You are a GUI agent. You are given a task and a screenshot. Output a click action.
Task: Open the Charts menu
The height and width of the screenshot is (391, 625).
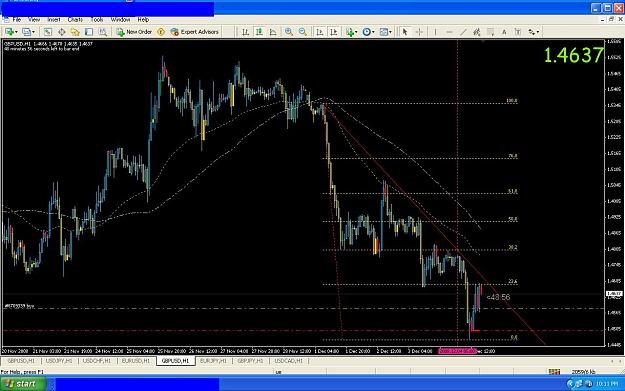(x=75, y=20)
